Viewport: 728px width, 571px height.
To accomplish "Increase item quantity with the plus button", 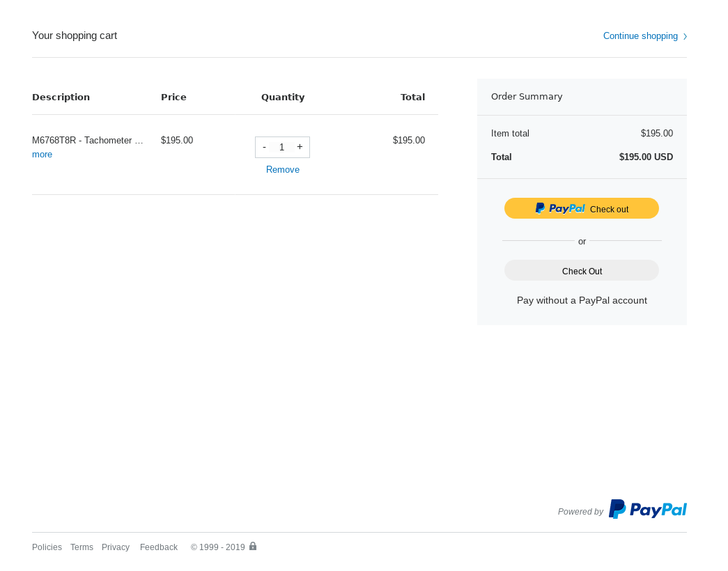I will 300,147.
